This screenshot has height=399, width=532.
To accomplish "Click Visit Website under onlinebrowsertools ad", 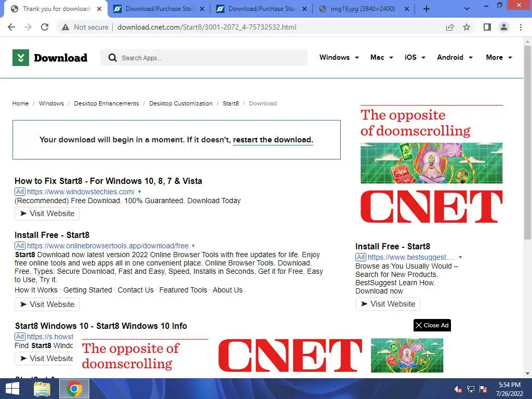I will point(47,304).
